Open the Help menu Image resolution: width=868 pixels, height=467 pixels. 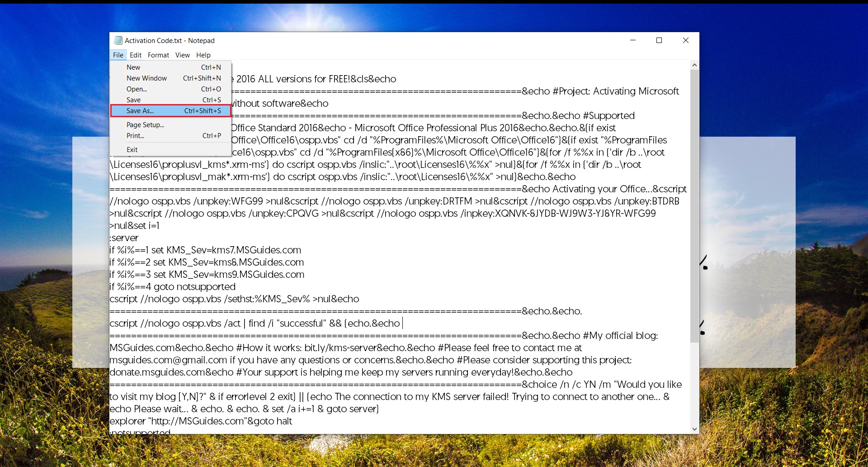pos(203,55)
